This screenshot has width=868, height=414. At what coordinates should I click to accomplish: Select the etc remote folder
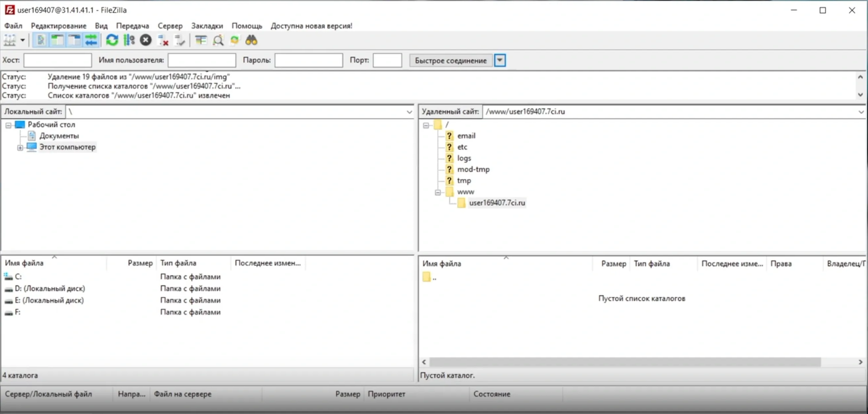pyautogui.click(x=462, y=147)
